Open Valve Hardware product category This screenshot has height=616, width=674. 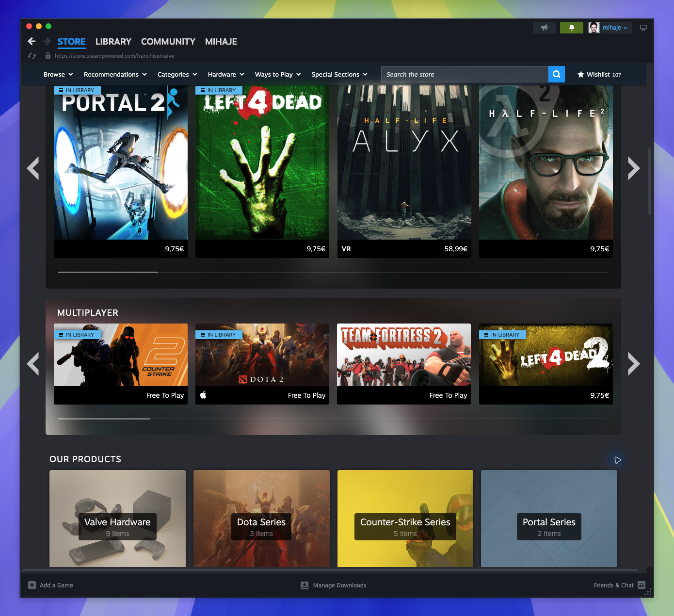click(117, 519)
